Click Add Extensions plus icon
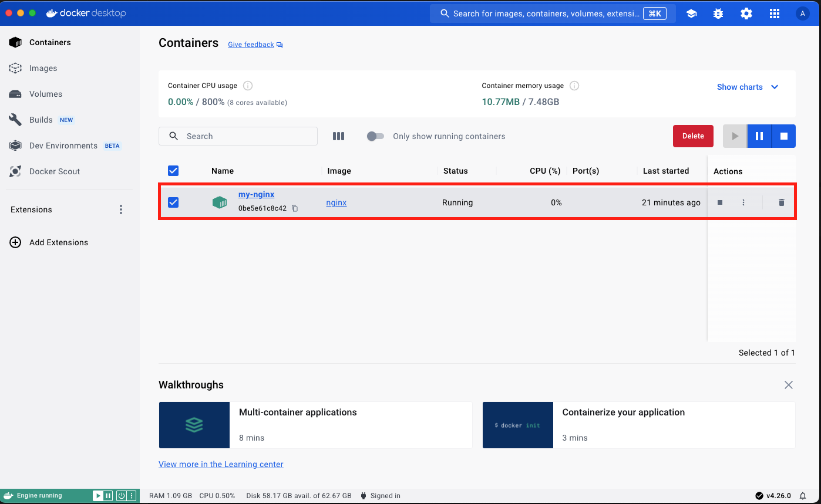 click(x=15, y=242)
